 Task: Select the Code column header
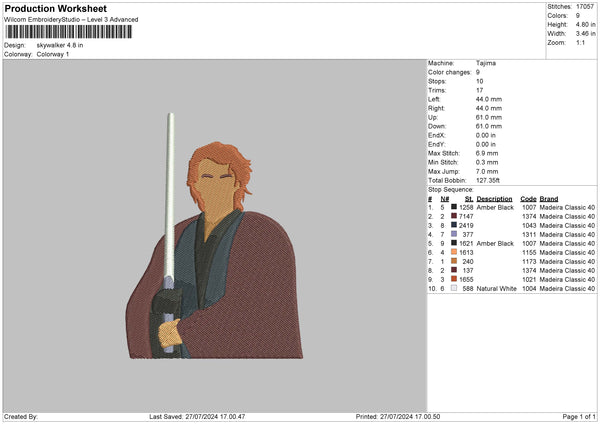[x=528, y=199]
